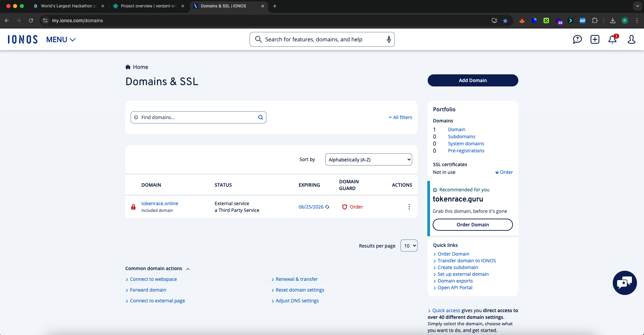The width and height of the screenshot is (644, 335).
Task: Open Renewal & transfer link
Action: tap(297, 279)
